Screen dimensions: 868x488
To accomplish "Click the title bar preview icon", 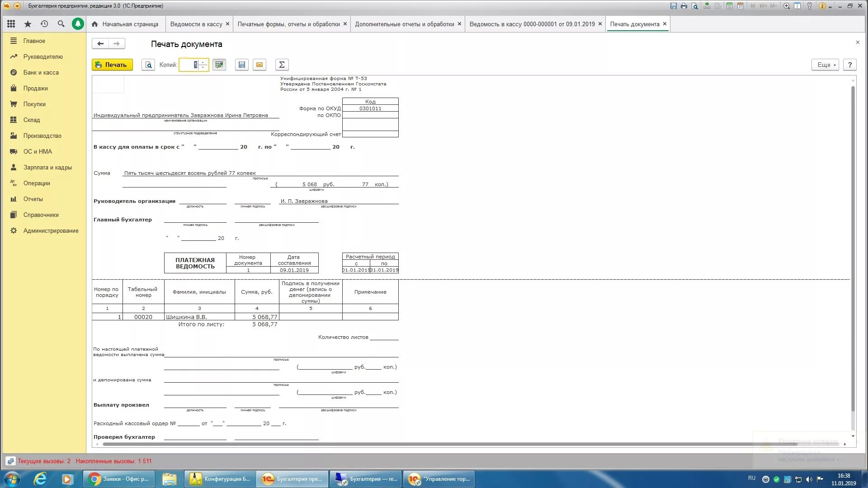I will coord(695,6).
